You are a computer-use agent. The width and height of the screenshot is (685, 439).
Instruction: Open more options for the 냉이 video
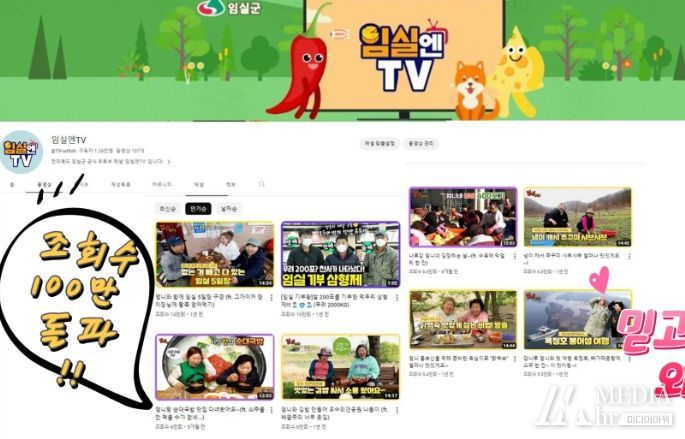(629, 256)
